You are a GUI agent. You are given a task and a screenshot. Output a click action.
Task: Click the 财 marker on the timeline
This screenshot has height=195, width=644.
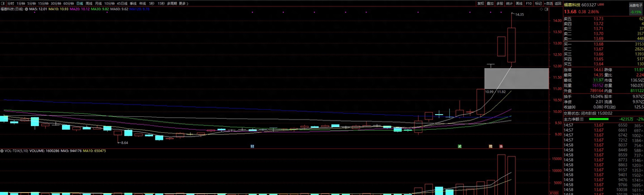[252, 146]
